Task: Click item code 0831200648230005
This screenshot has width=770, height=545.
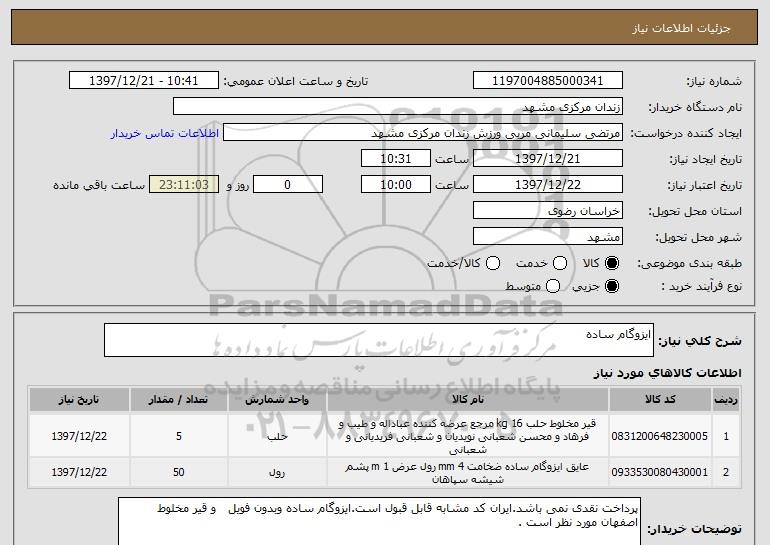Action: pos(660,436)
